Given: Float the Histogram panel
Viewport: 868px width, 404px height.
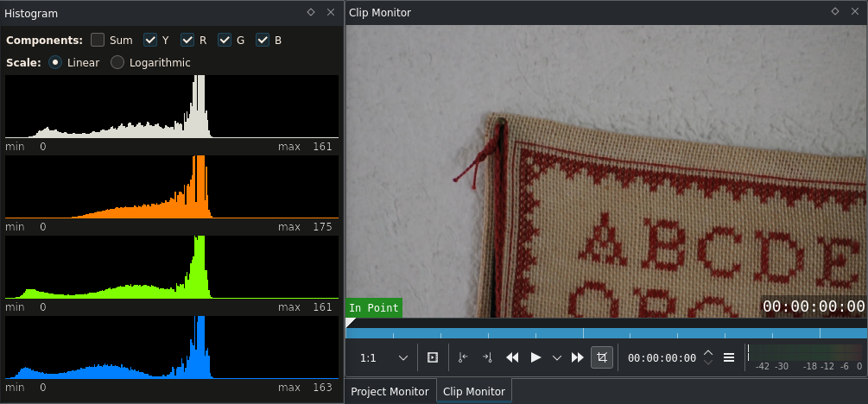Looking at the screenshot, I should pos(311,12).
